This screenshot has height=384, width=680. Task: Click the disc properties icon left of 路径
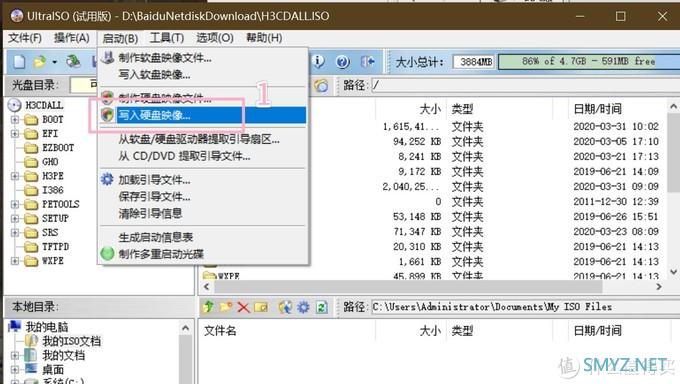point(321,85)
